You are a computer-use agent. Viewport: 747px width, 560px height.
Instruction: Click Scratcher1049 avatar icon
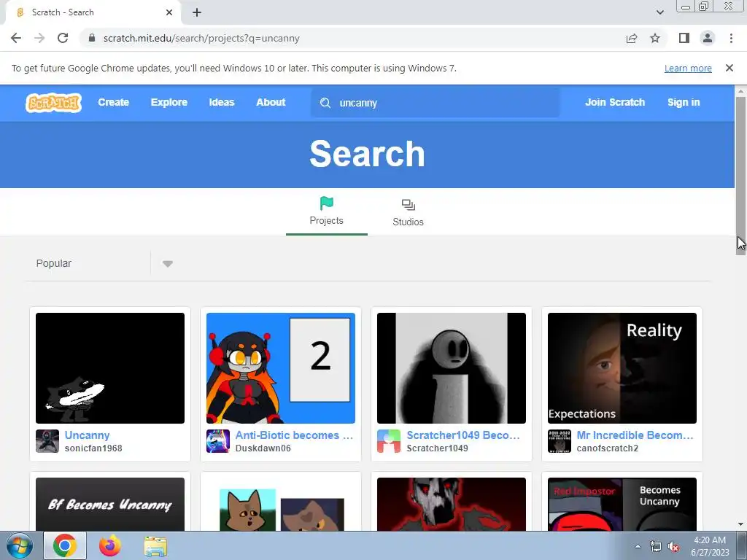(x=389, y=441)
